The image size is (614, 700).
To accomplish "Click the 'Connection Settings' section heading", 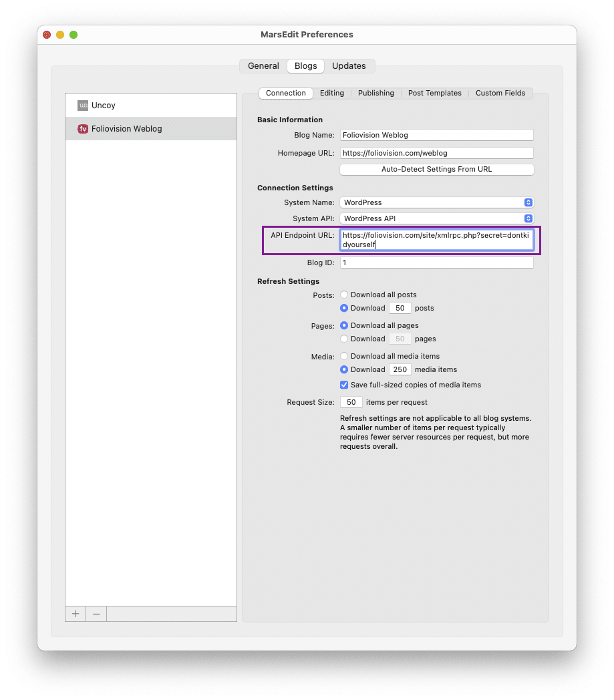I will click(295, 188).
